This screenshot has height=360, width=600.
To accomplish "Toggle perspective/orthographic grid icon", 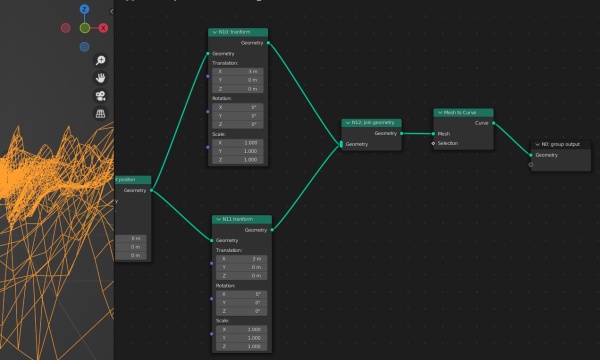I will tap(101, 114).
